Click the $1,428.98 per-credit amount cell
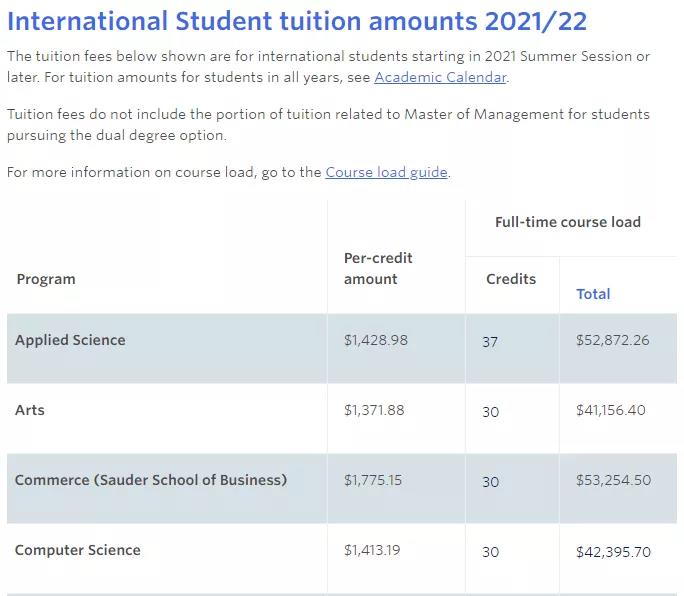 [x=376, y=340]
